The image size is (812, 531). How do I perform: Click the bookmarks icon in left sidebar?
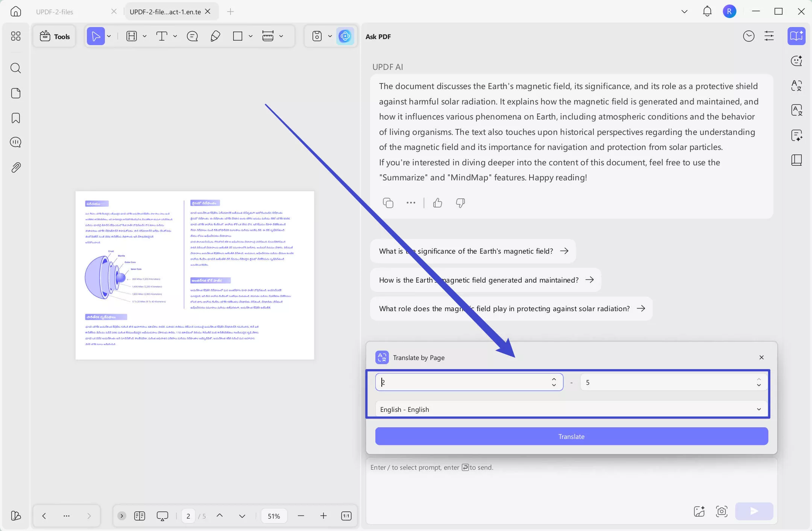(16, 118)
